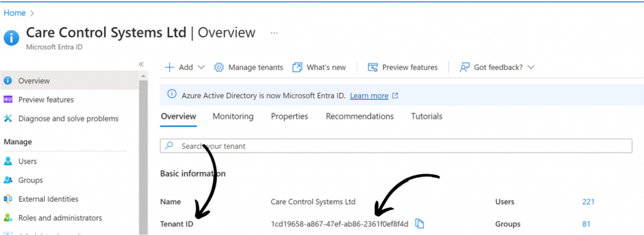Click the Users person icon in sidebar

tap(8, 161)
